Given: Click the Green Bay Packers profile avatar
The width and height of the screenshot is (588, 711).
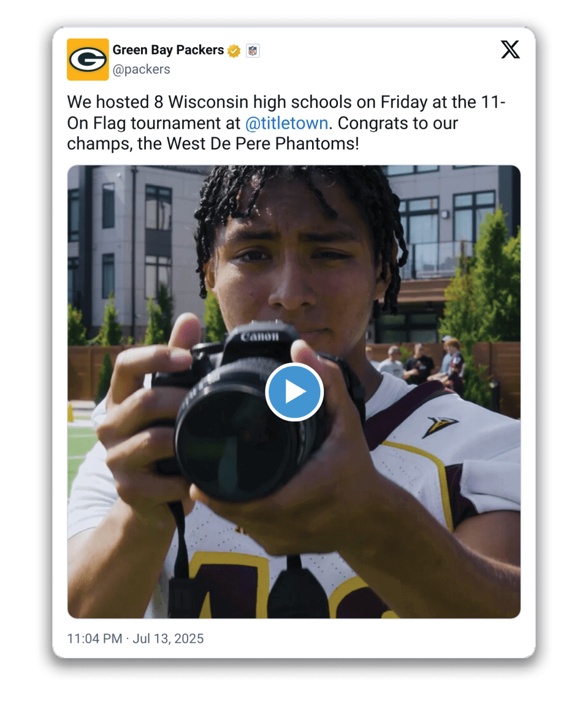Looking at the screenshot, I should click(88, 60).
